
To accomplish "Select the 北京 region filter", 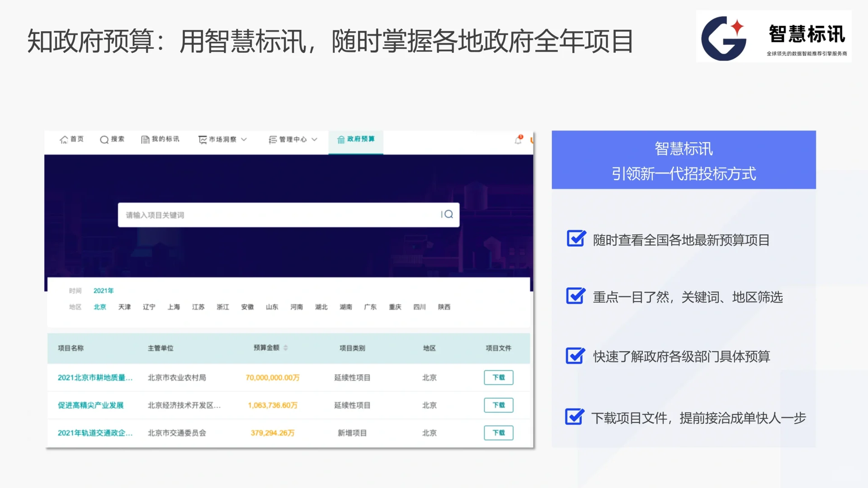I will point(100,307).
